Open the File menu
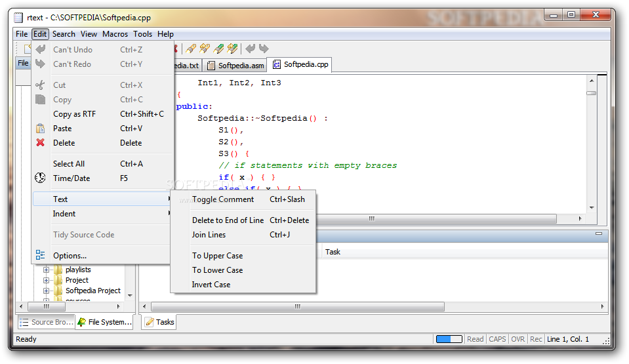The height and width of the screenshot is (364, 629). [x=22, y=34]
